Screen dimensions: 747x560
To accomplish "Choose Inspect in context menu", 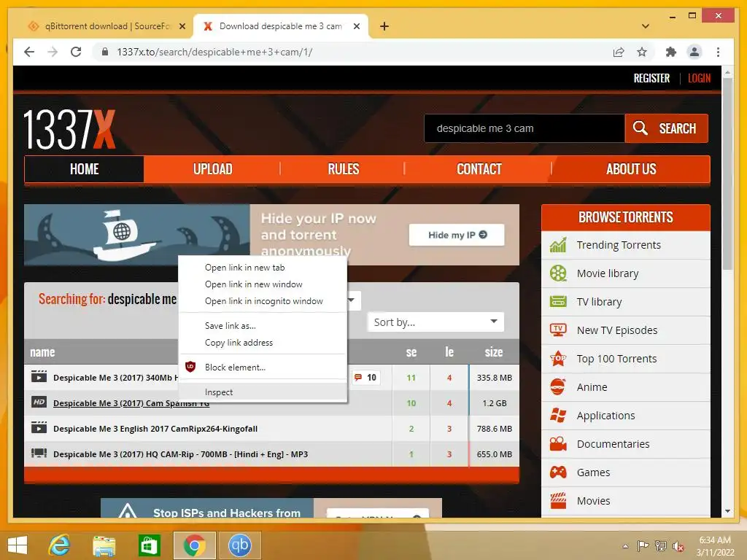I will pos(263,392).
